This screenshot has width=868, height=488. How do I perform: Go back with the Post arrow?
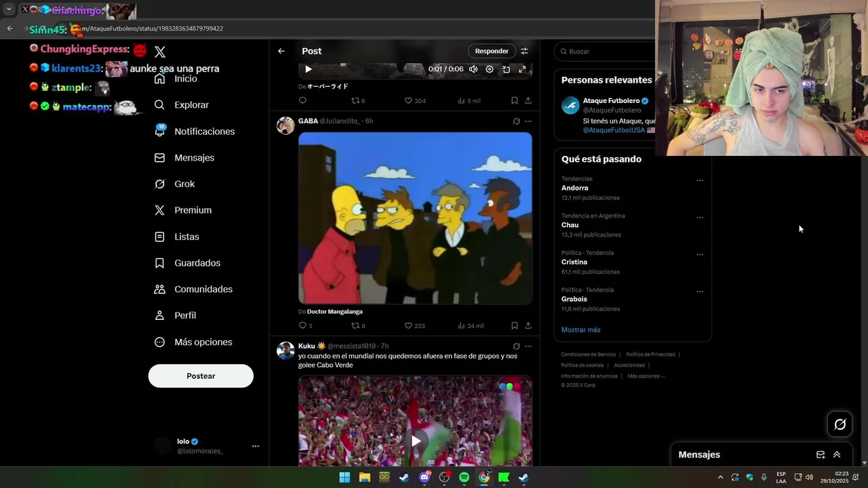pyautogui.click(x=281, y=51)
